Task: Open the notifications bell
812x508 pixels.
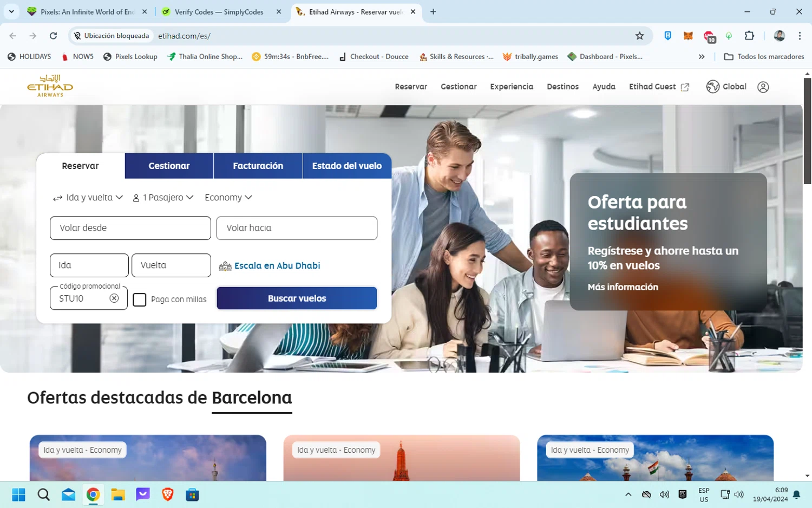Action: tap(796, 494)
